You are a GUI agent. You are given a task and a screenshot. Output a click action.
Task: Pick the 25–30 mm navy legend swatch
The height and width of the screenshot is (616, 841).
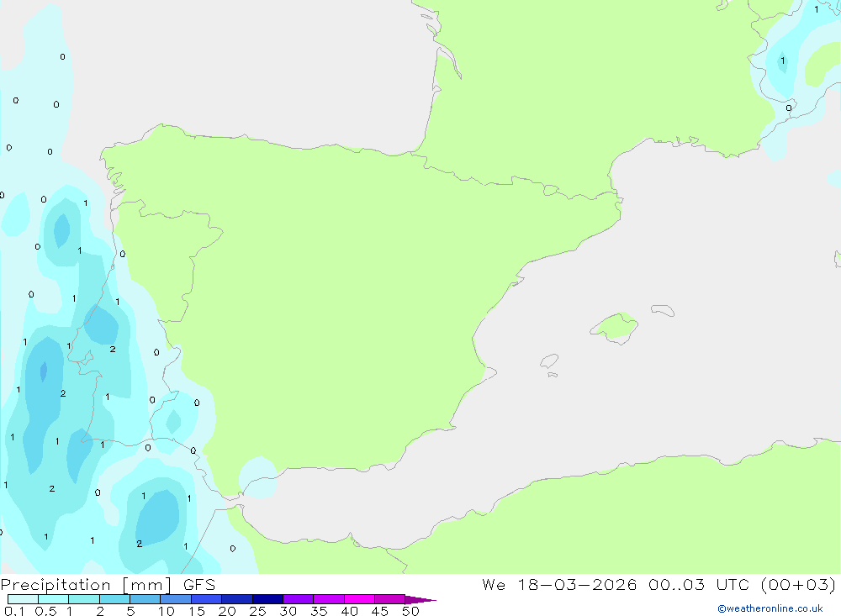(267, 599)
